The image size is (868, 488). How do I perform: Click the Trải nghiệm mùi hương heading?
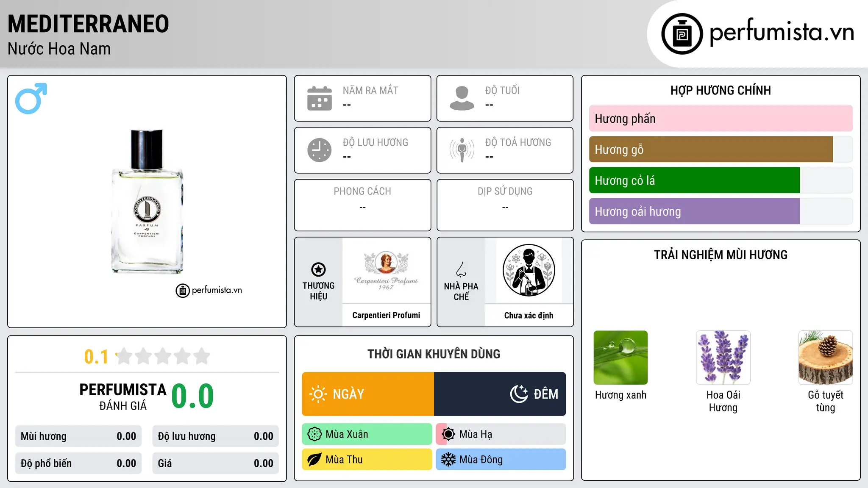point(721,255)
